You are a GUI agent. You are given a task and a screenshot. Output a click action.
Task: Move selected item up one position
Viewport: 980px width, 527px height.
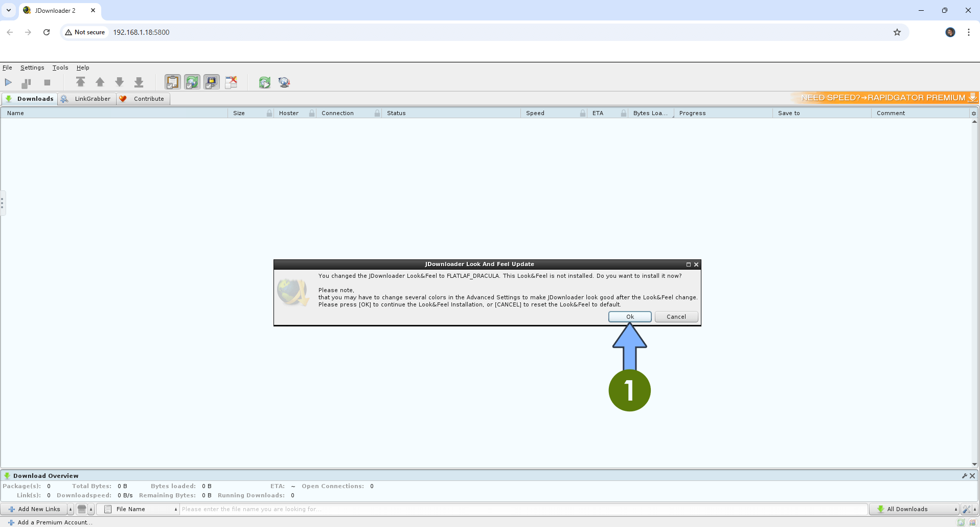[x=100, y=82]
